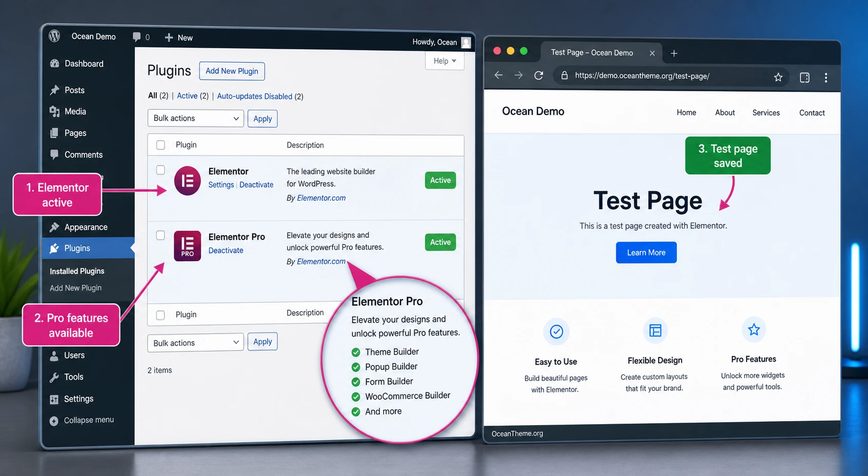Click the Comments sidebar icon
The image size is (868, 476).
[54, 154]
